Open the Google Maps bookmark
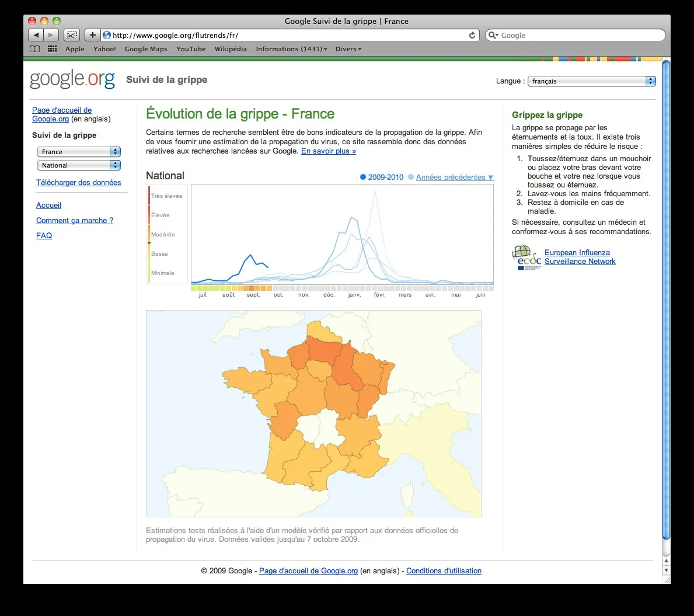Screen dimensions: 694x616 (146, 48)
